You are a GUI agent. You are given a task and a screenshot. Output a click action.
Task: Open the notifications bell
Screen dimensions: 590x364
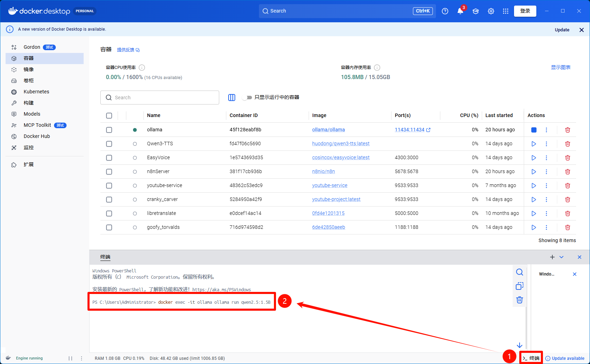(460, 11)
